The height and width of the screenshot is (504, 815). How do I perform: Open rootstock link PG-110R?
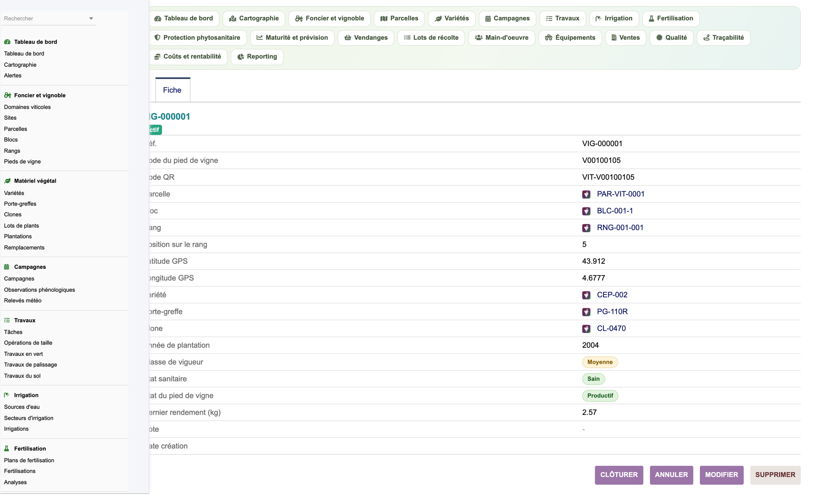tap(612, 312)
